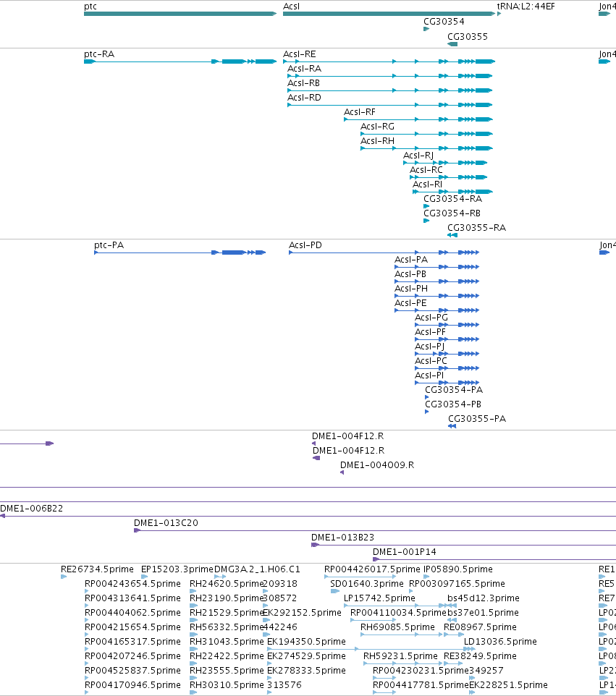Select the Acsl-PD protein feature line
The image size is (616, 696).
click(384, 252)
